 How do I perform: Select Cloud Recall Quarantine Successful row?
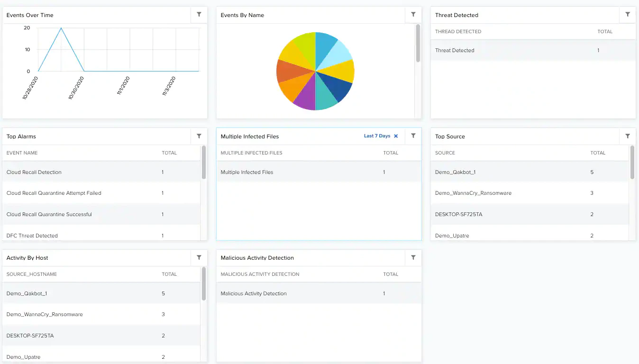pyautogui.click(x=101, y=214)
